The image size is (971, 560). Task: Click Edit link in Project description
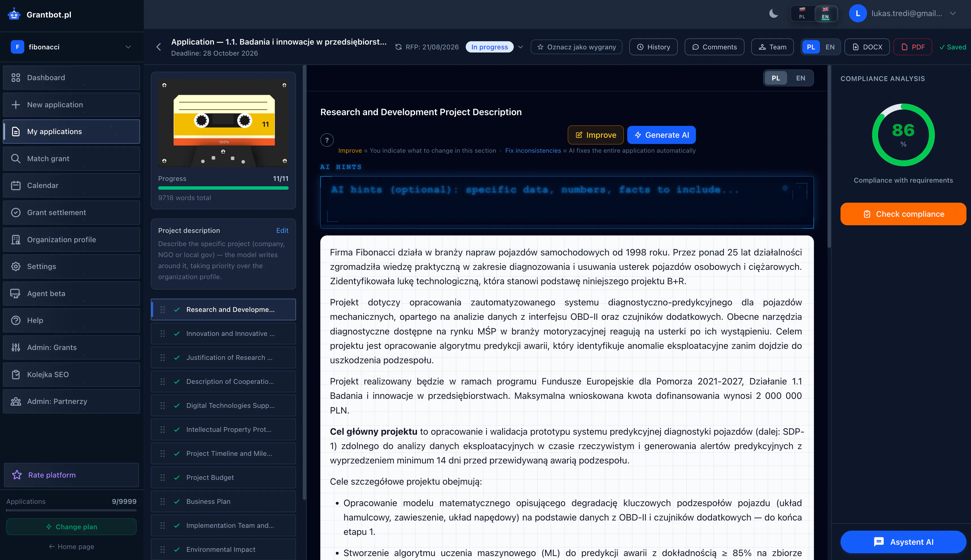click(282, 230)
